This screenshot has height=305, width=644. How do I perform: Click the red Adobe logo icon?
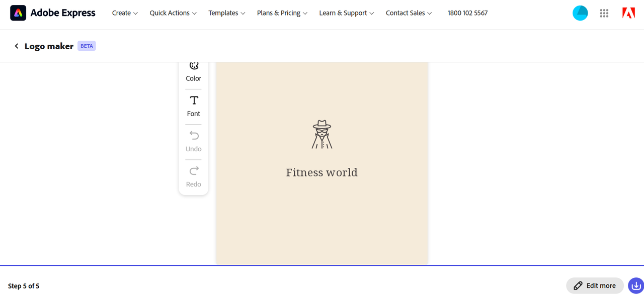(x=628, y=13)
